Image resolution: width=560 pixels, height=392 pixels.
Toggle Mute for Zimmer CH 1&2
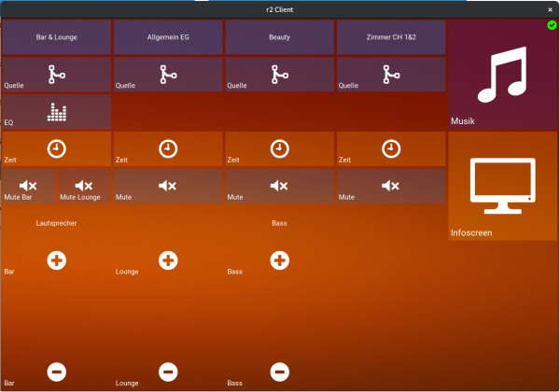pyautogui.click(x=391, y=187)
